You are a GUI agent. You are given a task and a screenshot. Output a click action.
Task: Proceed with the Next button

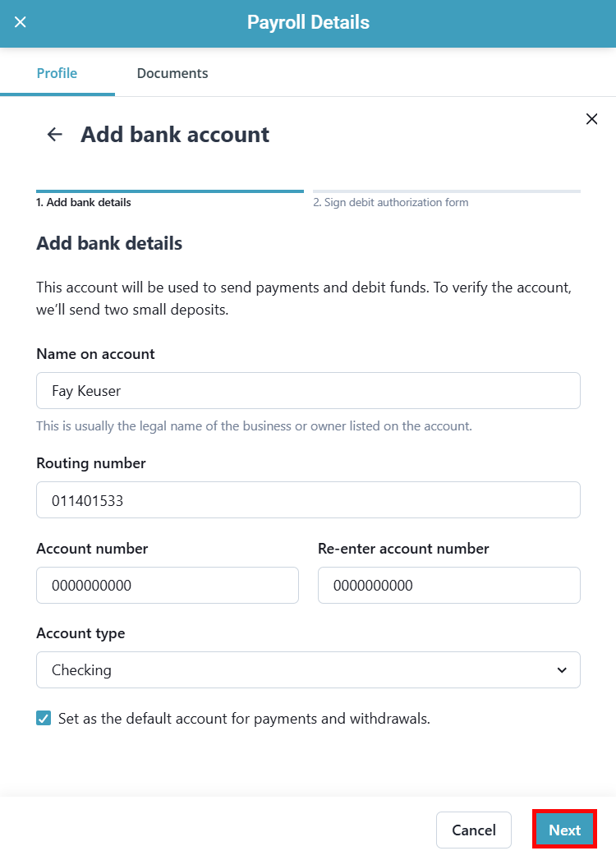coord(564,830)
